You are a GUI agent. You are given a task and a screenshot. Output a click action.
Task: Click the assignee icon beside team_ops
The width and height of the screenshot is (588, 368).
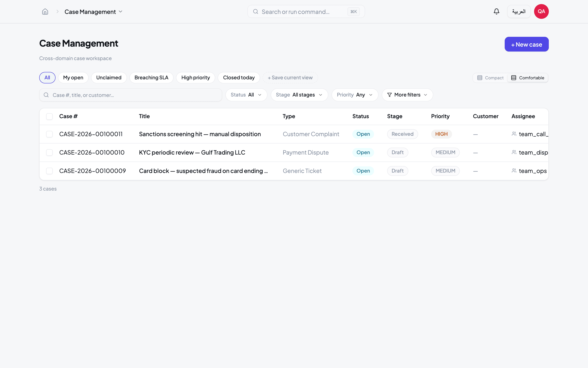pyautogui.click(x=514, y=171)
